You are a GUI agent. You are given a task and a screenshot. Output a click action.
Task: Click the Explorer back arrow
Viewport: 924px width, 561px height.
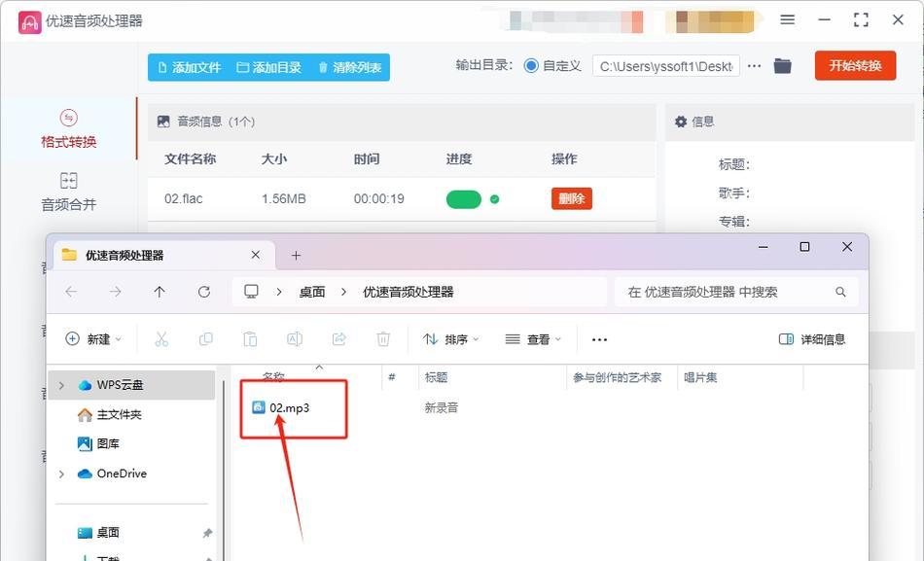pyautogui.click(x=71, y=292)
